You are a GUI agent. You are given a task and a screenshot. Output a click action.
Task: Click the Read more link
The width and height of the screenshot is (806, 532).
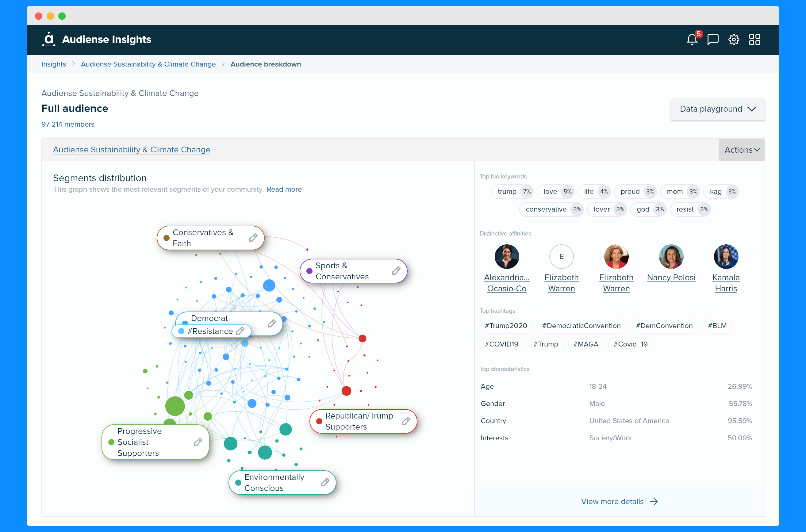coord(284,189)
